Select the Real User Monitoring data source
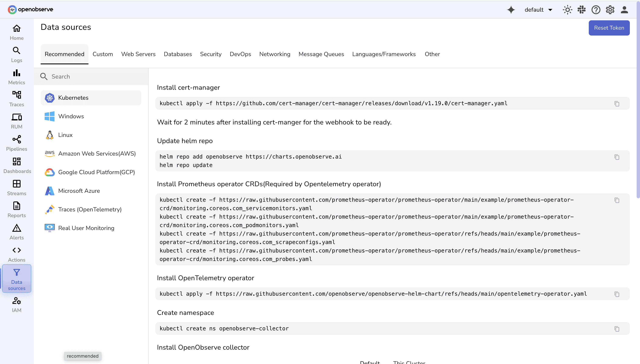Image resolution: width=640 pixels, height=364 pixels. pos(86,228)
